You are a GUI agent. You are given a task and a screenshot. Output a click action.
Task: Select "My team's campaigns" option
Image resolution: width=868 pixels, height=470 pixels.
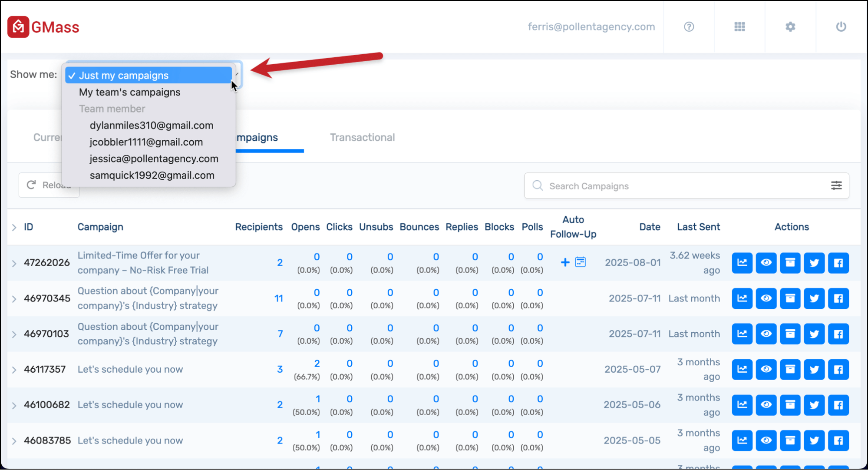point(129,92)
